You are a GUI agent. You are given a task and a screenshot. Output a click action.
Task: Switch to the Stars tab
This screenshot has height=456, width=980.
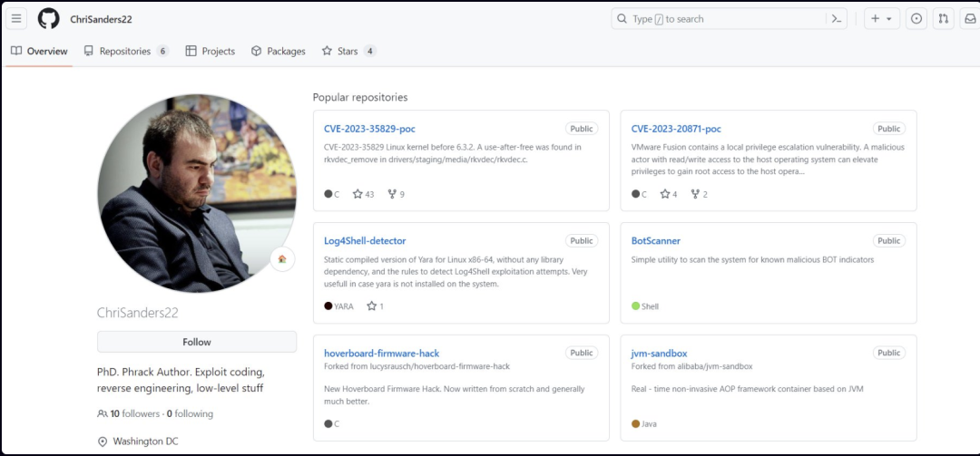348,52
